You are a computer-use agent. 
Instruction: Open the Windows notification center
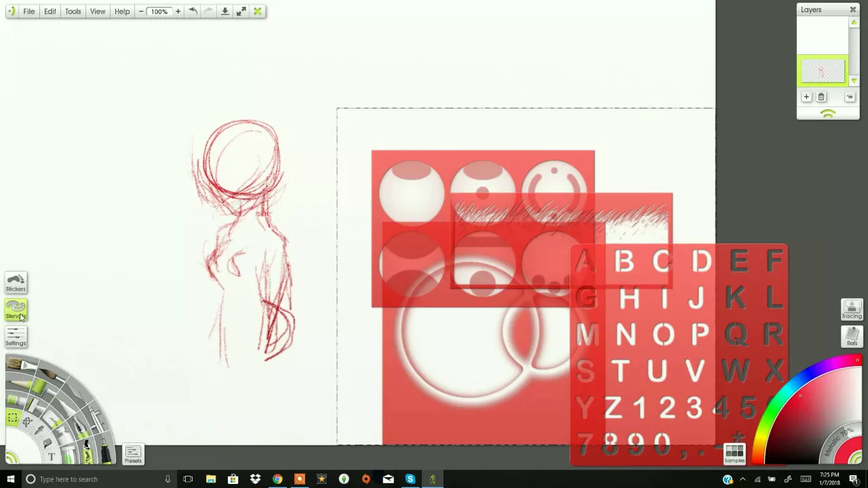point(854,479)
